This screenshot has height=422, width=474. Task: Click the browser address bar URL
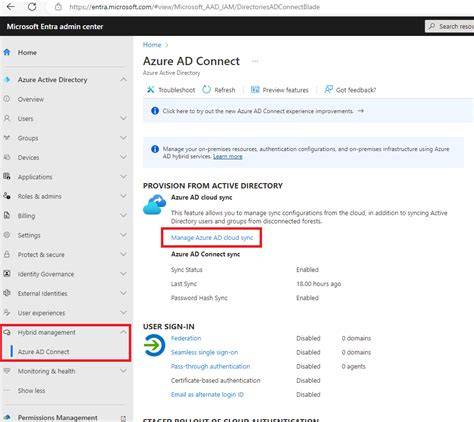click(195, 7)
